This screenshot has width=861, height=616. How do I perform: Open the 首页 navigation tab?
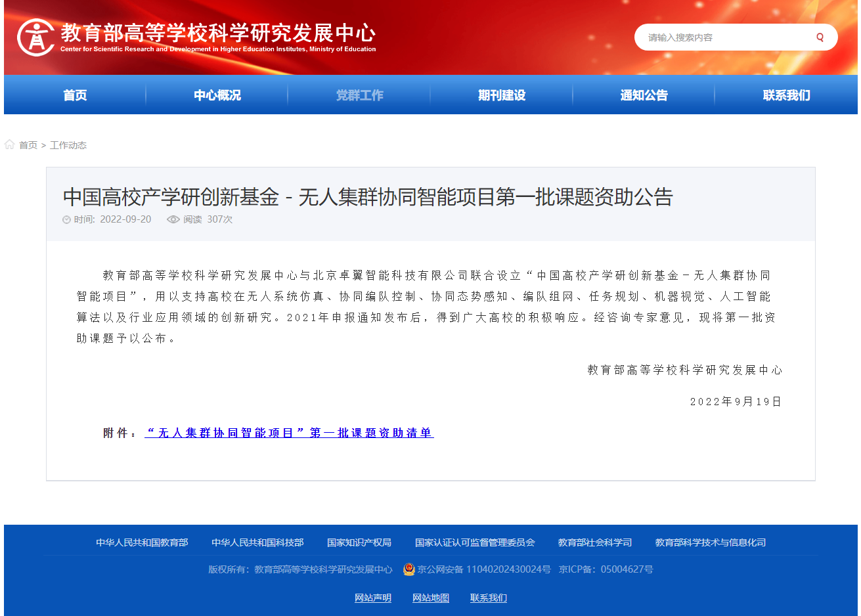[75, 95]
